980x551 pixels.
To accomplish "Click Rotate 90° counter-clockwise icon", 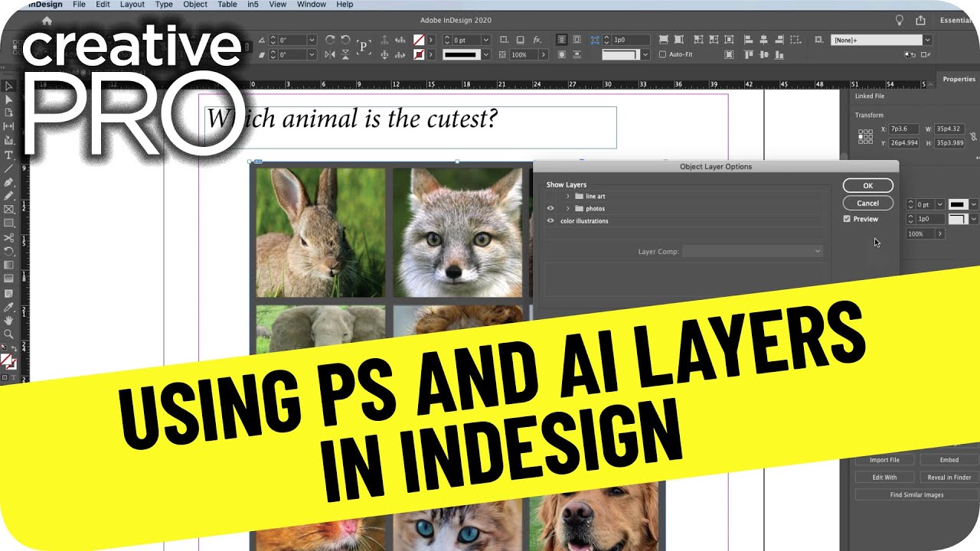I will point(345,40).
